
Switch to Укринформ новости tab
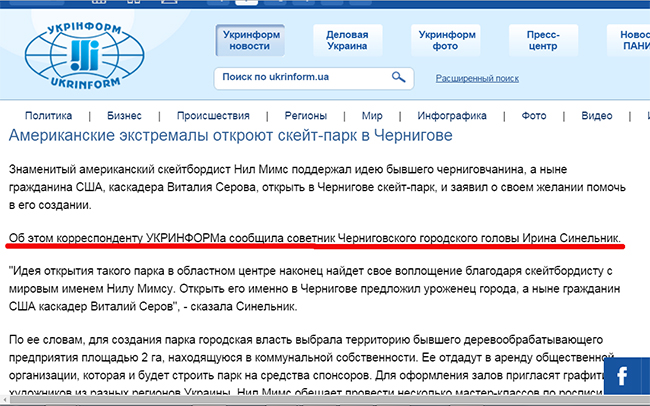click(249, 40)
